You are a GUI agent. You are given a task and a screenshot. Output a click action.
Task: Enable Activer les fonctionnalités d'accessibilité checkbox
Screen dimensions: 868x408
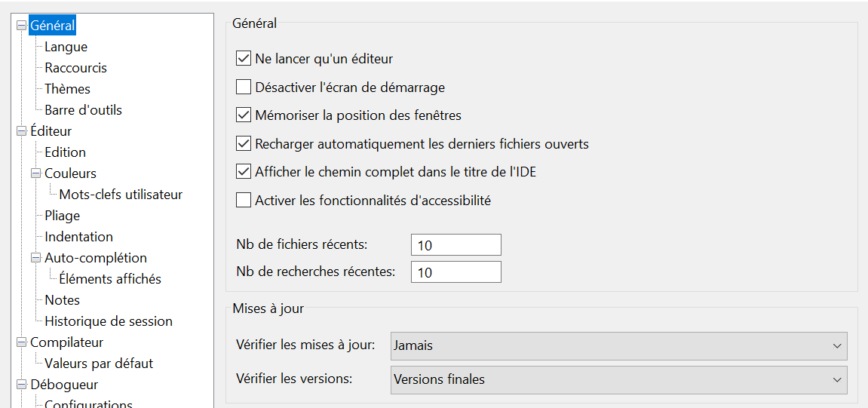tap(244, 201)
